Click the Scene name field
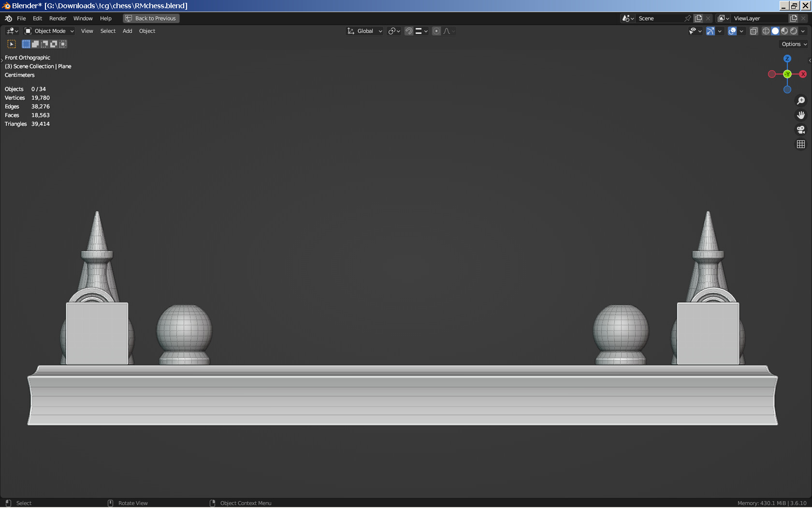 [x=659, y=18]
